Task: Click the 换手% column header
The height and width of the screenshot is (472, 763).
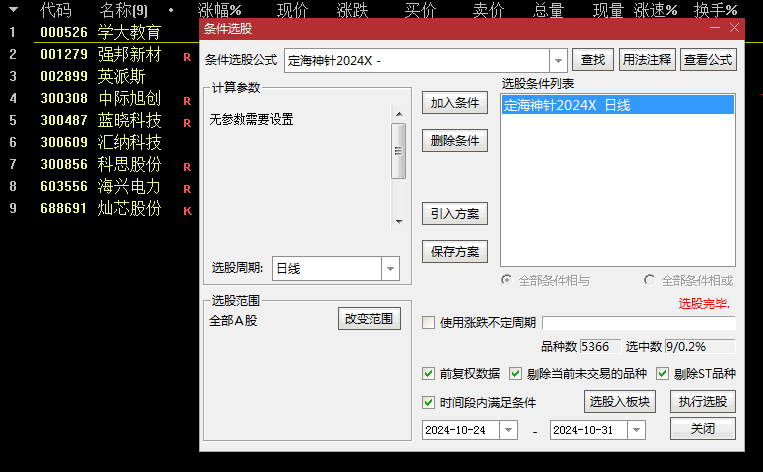Action: (716, 10)
